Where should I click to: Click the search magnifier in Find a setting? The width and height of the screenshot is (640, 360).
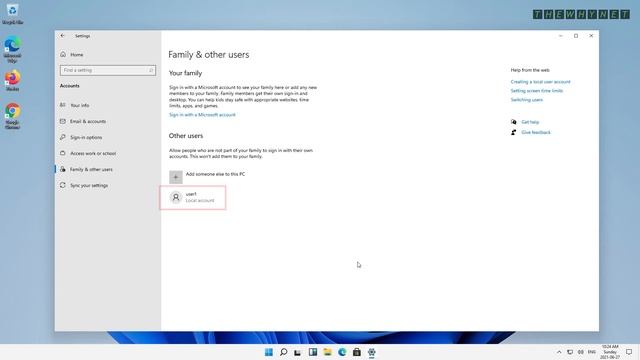(x=151, y=70)
